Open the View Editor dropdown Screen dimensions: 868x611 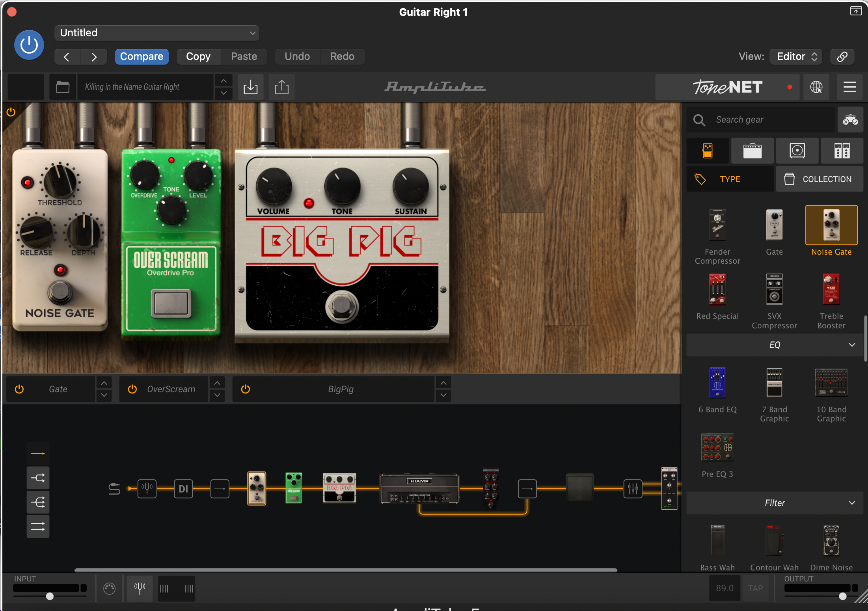pos(796,56)
